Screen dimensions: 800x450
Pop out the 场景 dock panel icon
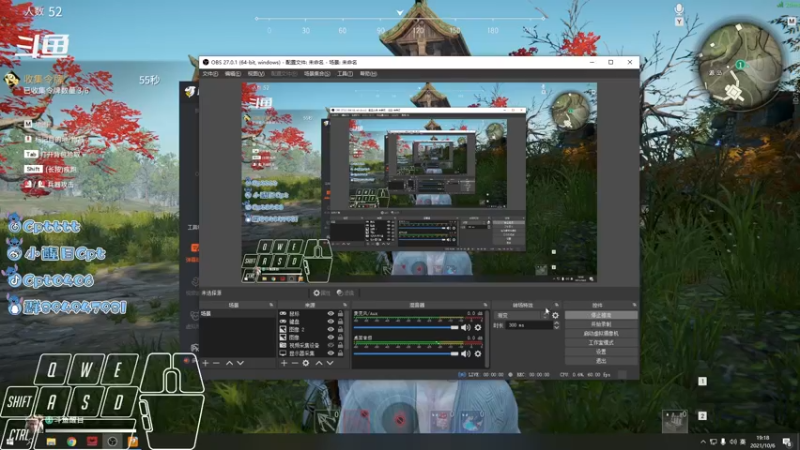click(271, 305)
